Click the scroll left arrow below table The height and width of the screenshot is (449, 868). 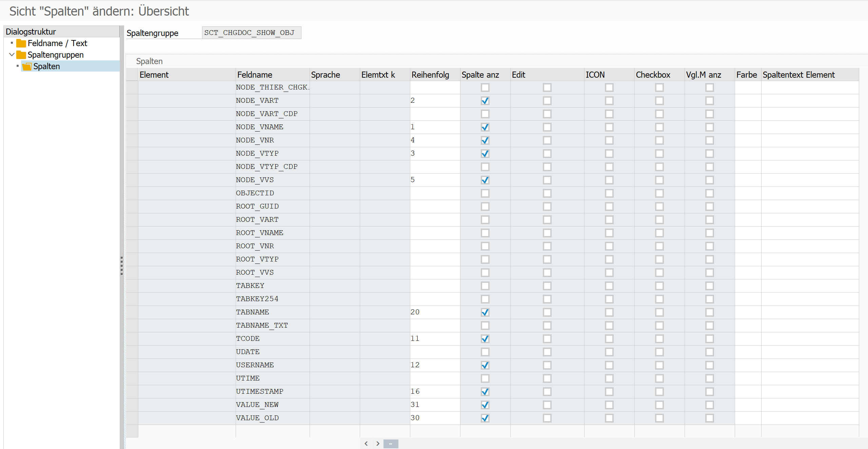(366, 444)
